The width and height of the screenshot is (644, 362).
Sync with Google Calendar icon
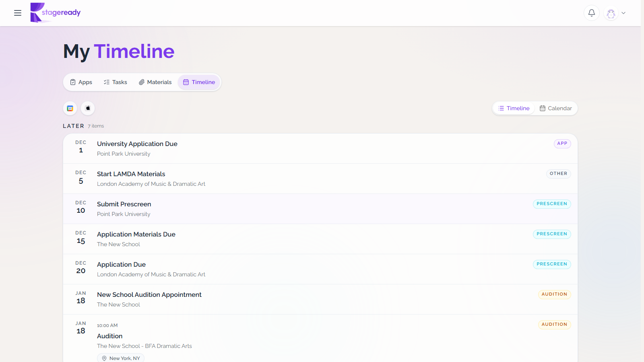pyautogui.click(x=70, y=108)
